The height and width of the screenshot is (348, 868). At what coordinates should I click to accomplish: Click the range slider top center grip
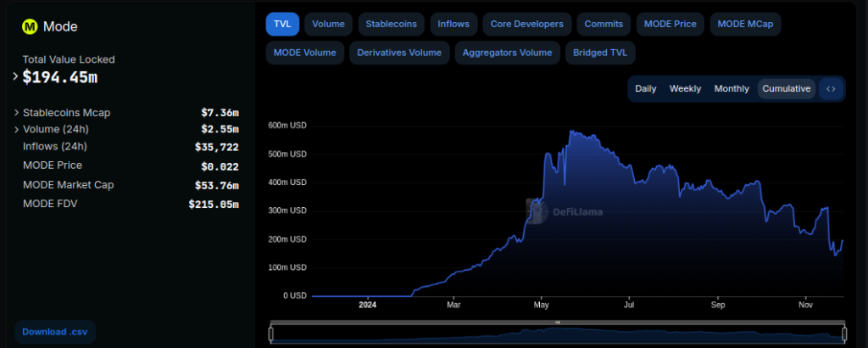pos(558,322)
